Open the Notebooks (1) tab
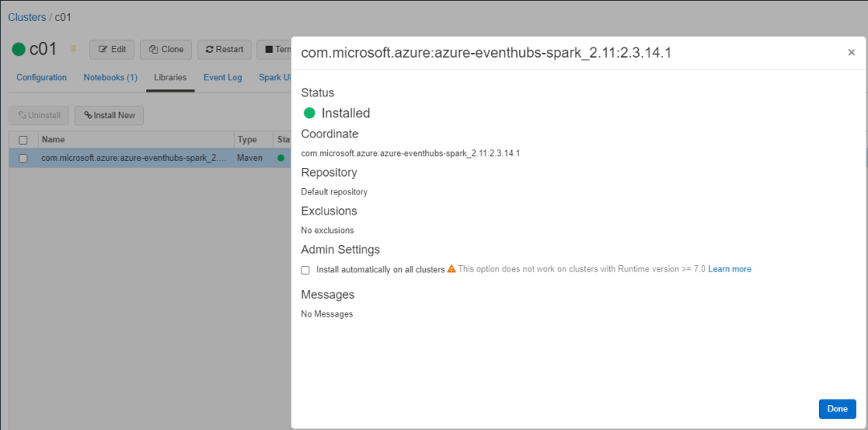 110,77
